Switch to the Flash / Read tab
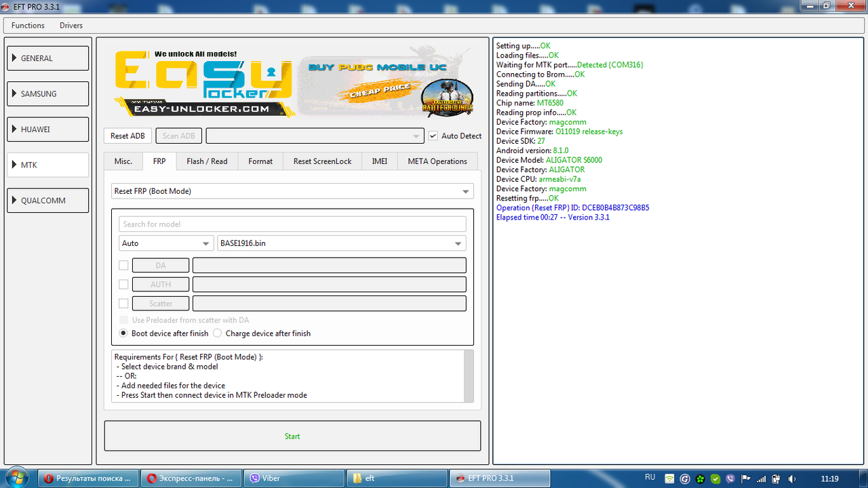868x488 pixels. point(207,161)
